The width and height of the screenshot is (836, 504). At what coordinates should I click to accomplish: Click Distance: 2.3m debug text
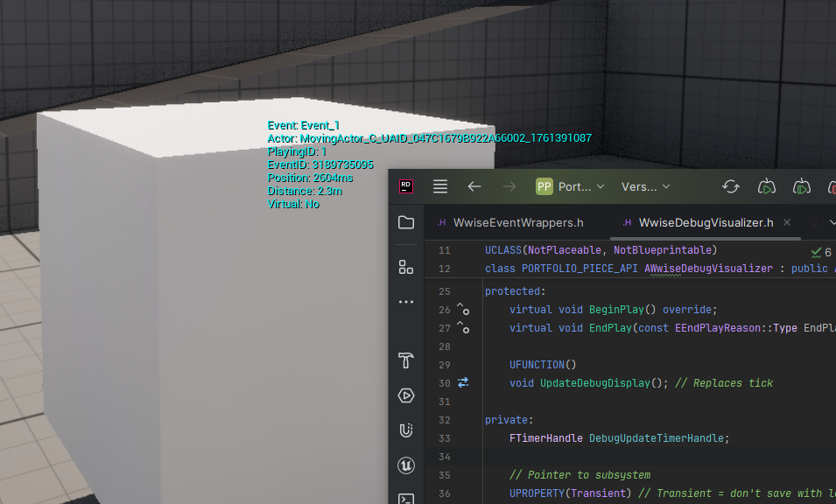click(305, 191)
